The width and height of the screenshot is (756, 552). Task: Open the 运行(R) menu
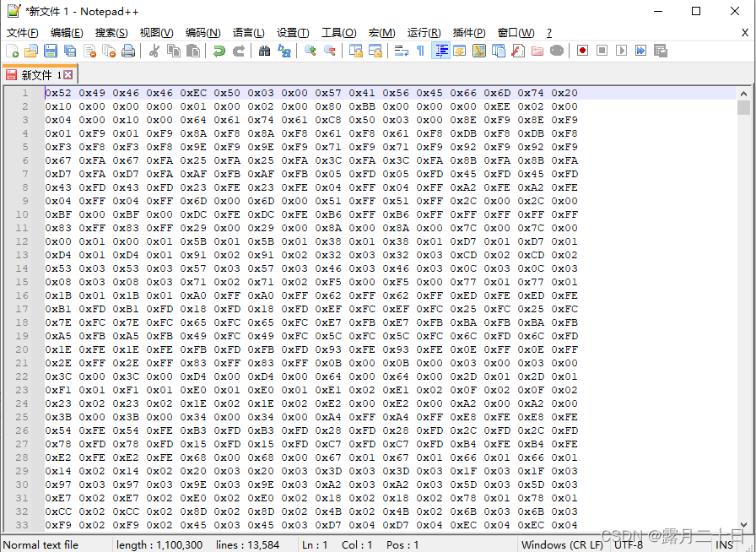click(424, 33)
